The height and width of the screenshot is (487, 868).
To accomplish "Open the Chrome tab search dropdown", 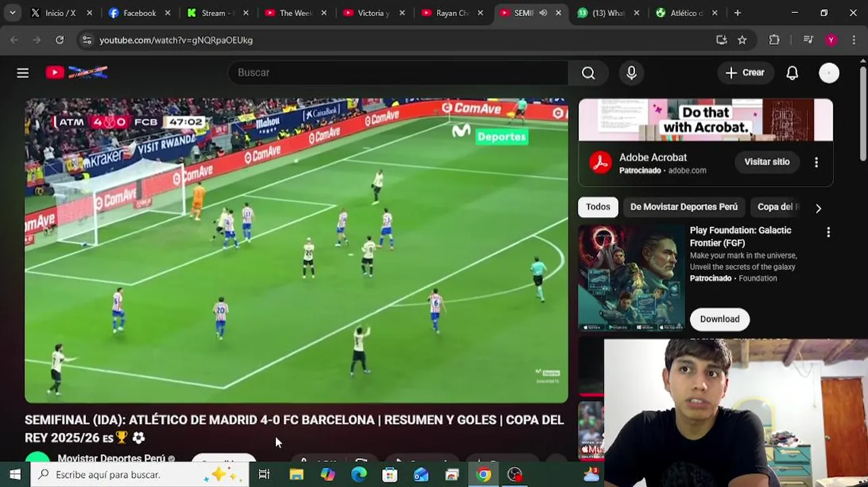I will click(12, 13).
